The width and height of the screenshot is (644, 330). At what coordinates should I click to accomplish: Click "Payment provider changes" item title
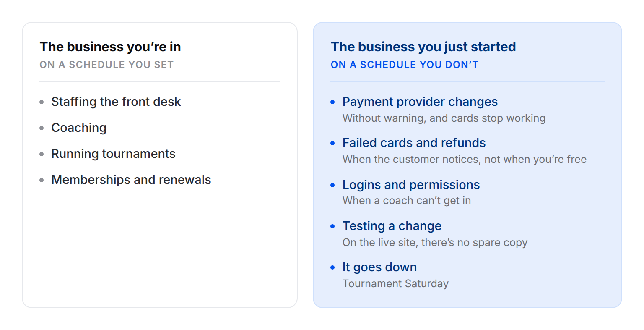coord(420,102)
